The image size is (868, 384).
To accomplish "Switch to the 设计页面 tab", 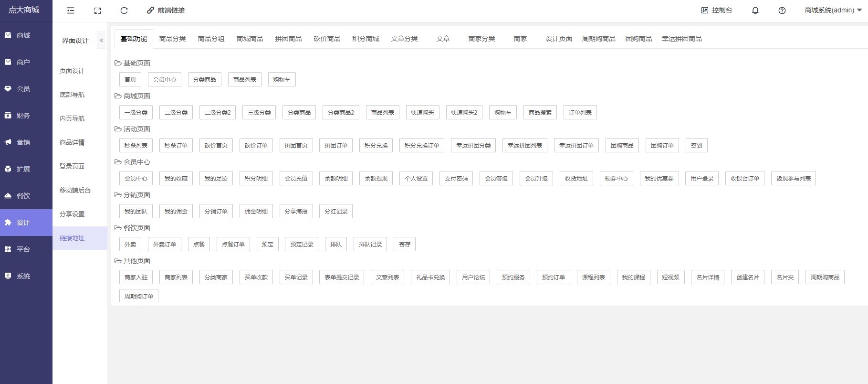I will 559,39.
